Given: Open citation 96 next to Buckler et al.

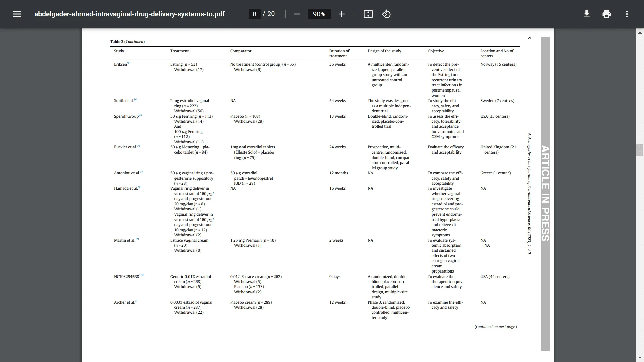Looking at the screenshot, I should (x=138, y=146).
